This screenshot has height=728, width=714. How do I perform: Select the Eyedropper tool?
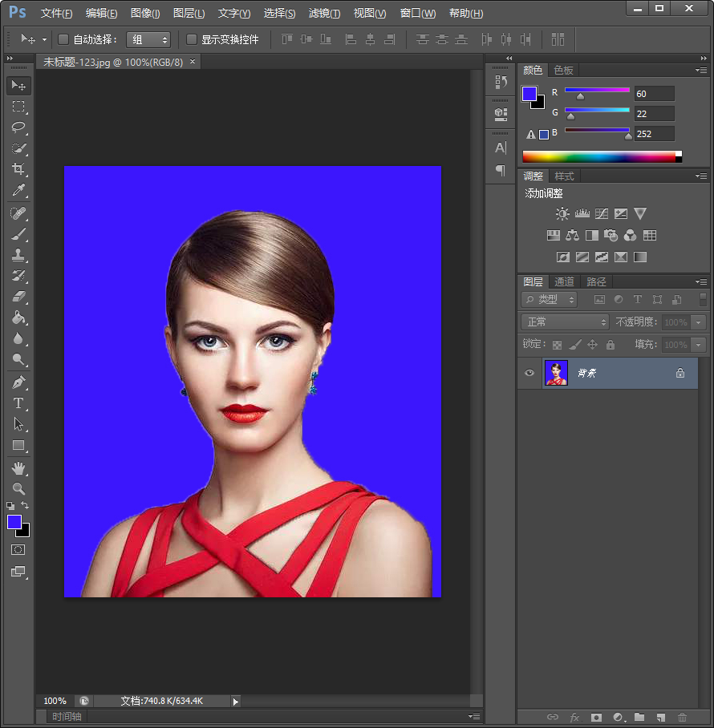point(18,189)
